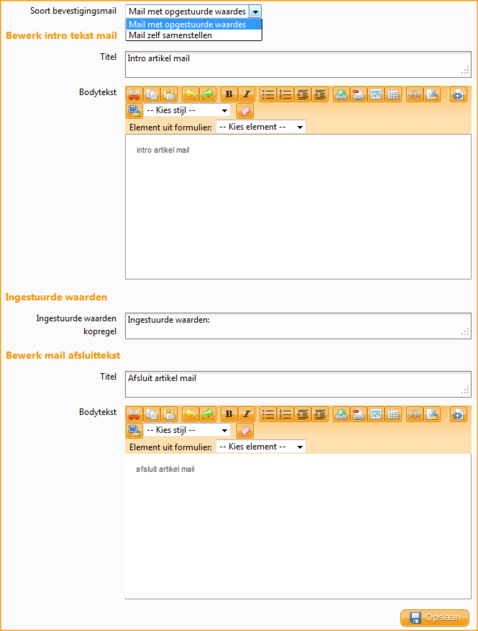Toggle Italic in the afsluittekst editor toolbar
The height and width of the screenshot is (631, 478).
pyautogui.click(x=247, y=414)
